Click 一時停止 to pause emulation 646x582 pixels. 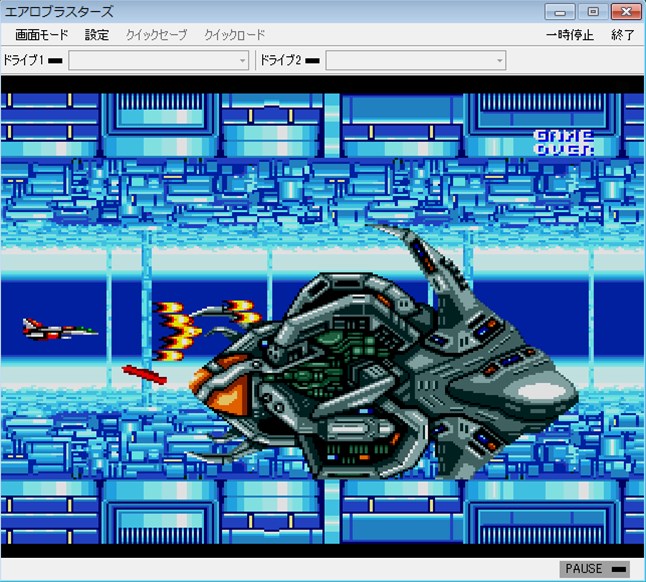(x=570, y=35)
